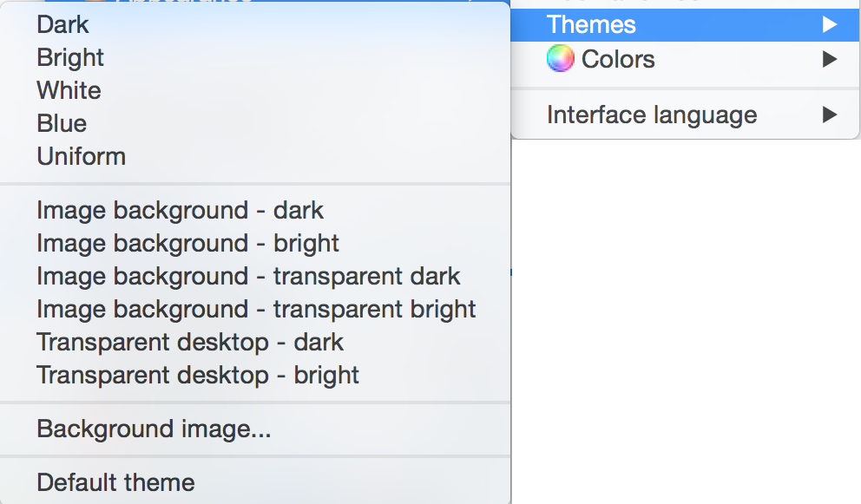Expand the Colors submenu arrow

coord(829,59)
